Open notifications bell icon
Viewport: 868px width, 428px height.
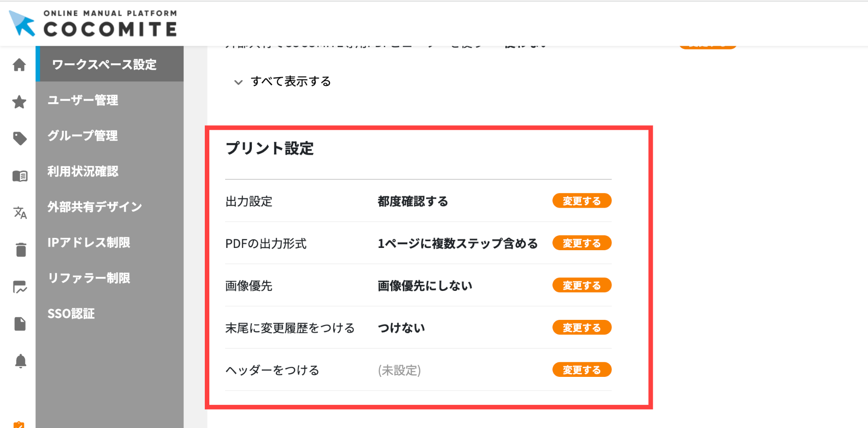[x=20, y=361]
